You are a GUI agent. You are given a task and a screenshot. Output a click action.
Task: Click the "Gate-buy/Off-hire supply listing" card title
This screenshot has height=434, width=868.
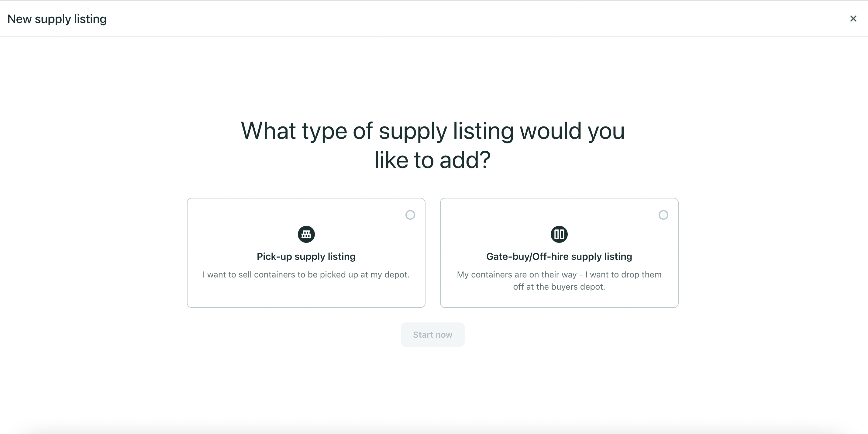point(559,257)
